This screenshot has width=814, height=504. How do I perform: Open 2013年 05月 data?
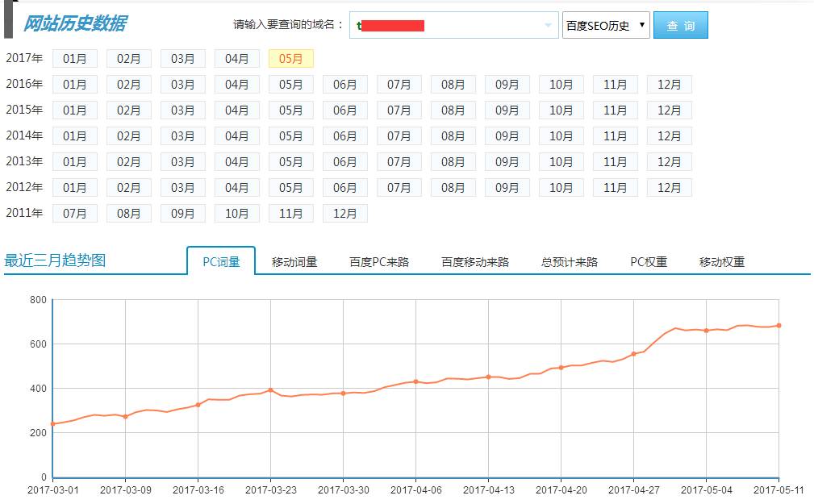pyautogui.click(x=290, y=162)
